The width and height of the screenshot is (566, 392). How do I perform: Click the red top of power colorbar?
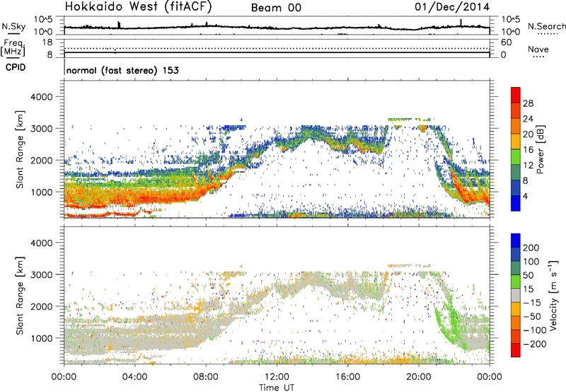point(516,95)
